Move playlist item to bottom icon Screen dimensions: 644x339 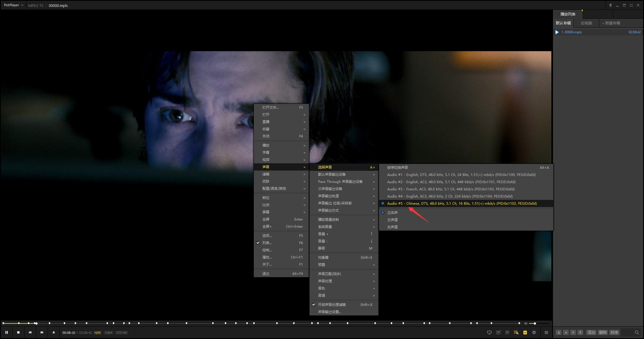(580, 332)
